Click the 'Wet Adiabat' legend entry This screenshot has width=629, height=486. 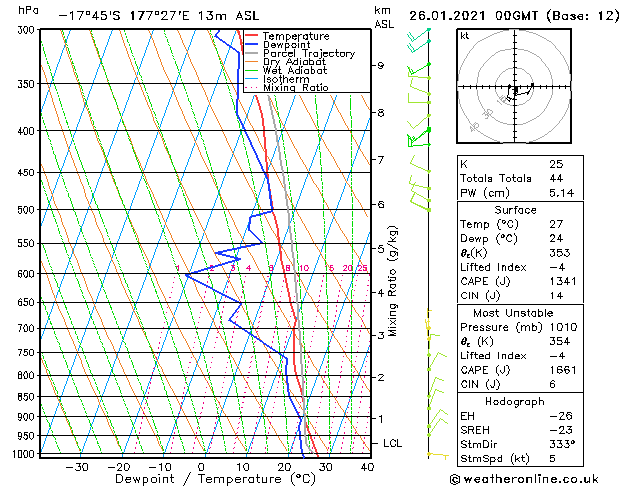[x=295, y=71]
